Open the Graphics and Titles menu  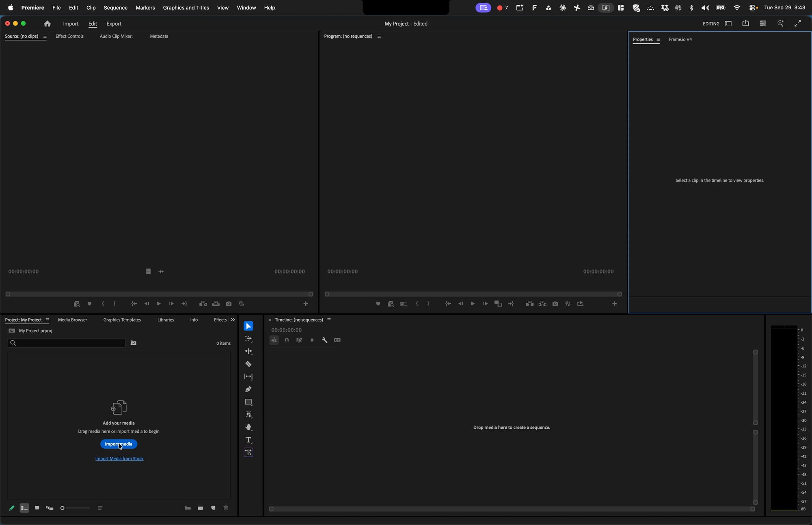186,8
